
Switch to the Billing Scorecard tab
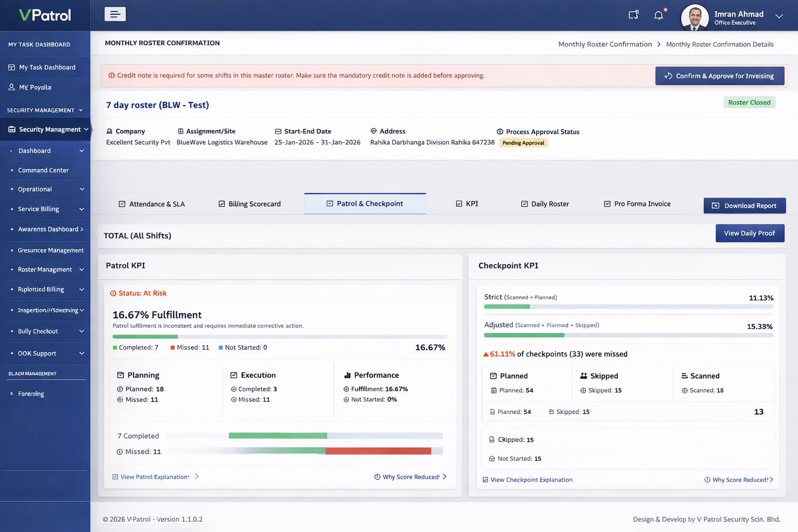249,204
